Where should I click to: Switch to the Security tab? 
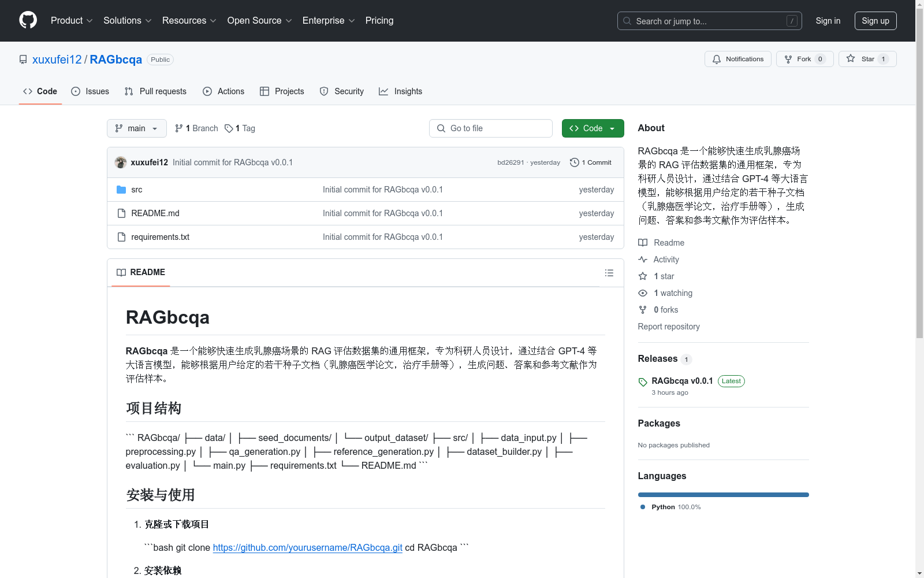click(x=342, y=91)
